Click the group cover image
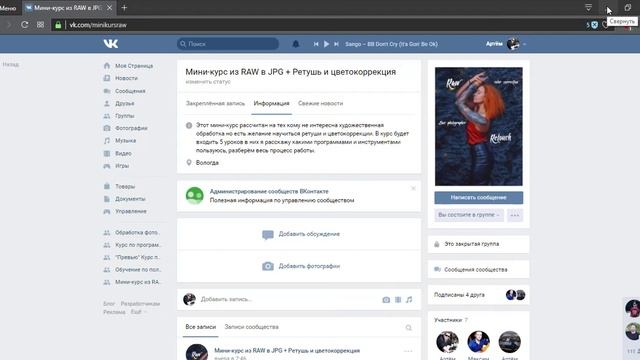The width and height of the screenshot is (640, 360). coord(478,127)
